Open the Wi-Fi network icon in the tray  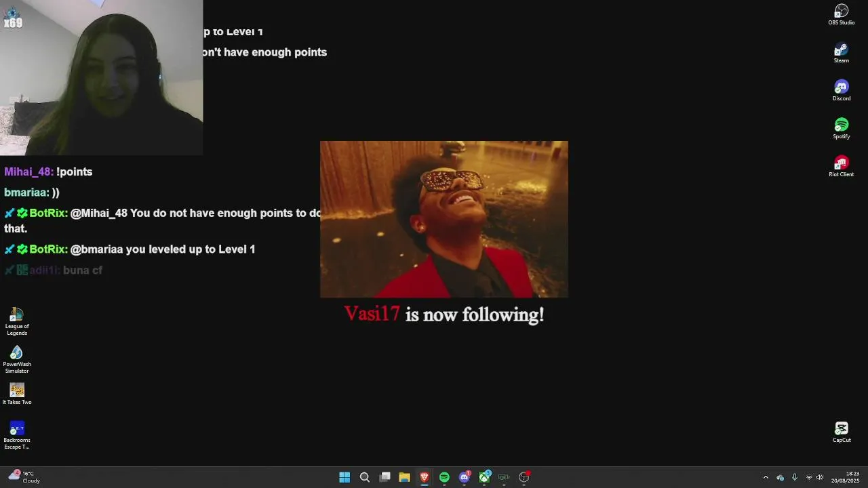pyautogui.click(x=808, y=477)
